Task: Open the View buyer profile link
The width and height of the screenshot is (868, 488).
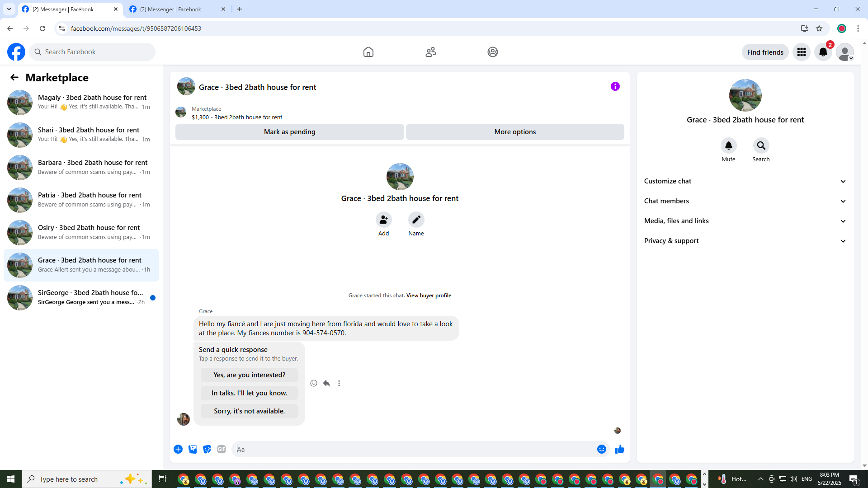Action: coord(429,296)
